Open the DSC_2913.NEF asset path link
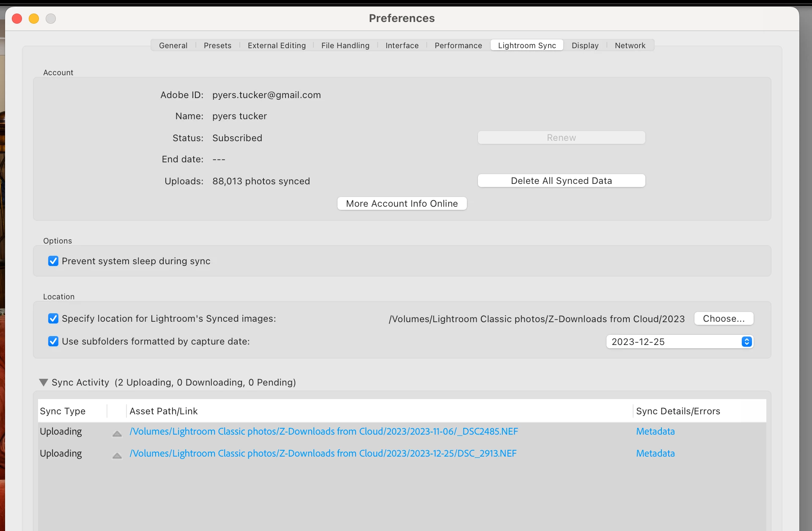 tap(323, 454)
